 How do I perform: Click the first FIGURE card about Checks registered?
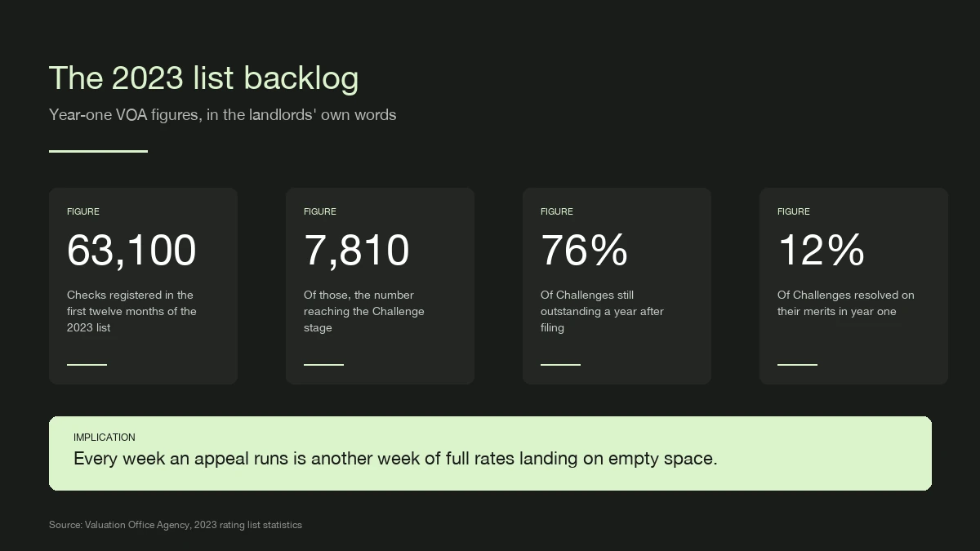tap(143, 286)
